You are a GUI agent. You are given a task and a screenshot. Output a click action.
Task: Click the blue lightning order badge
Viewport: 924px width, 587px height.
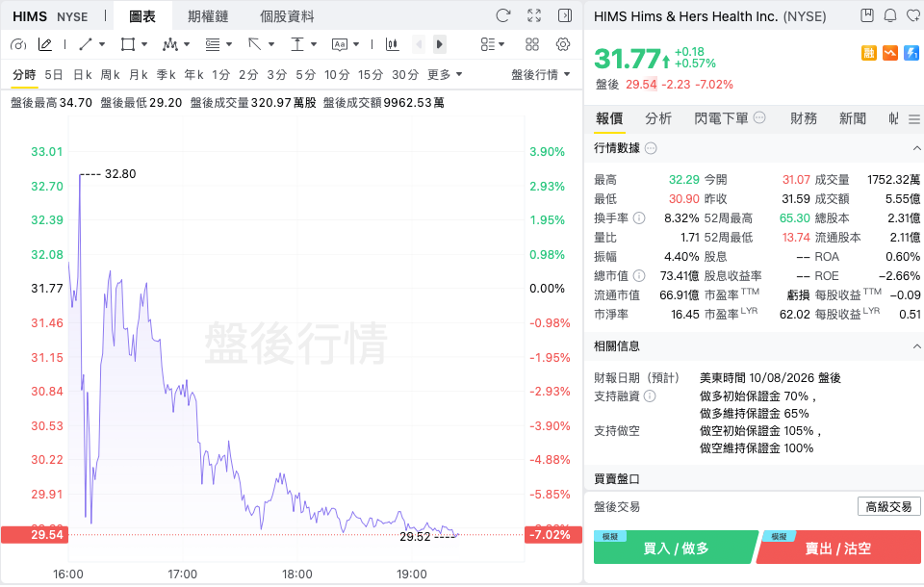pos(911,53)
